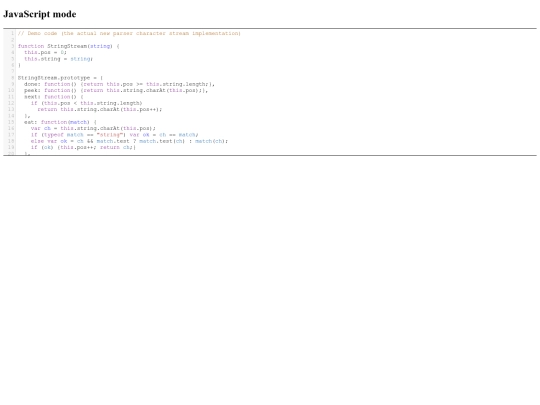Click the 'if (this.pos < this.string.length)' line
The height and width of the screenshot is (405, 540).
(x=86, y=103)
